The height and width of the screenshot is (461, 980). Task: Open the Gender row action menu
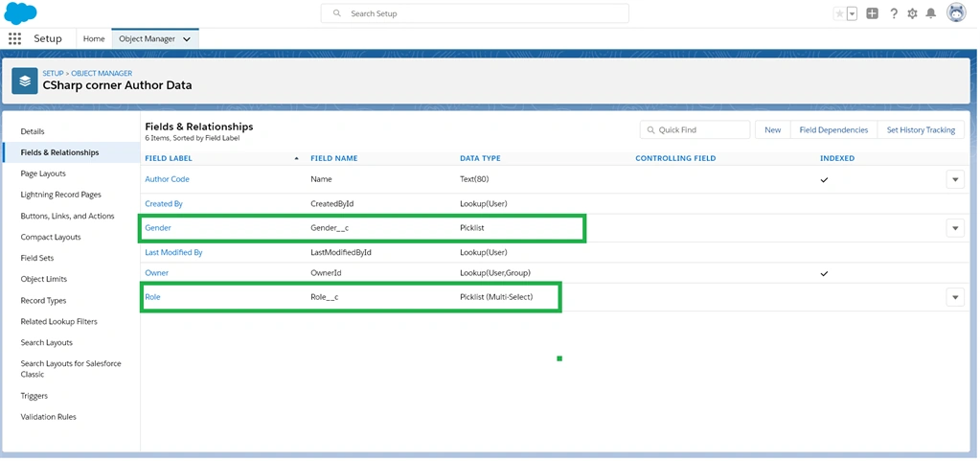(955, 228)
